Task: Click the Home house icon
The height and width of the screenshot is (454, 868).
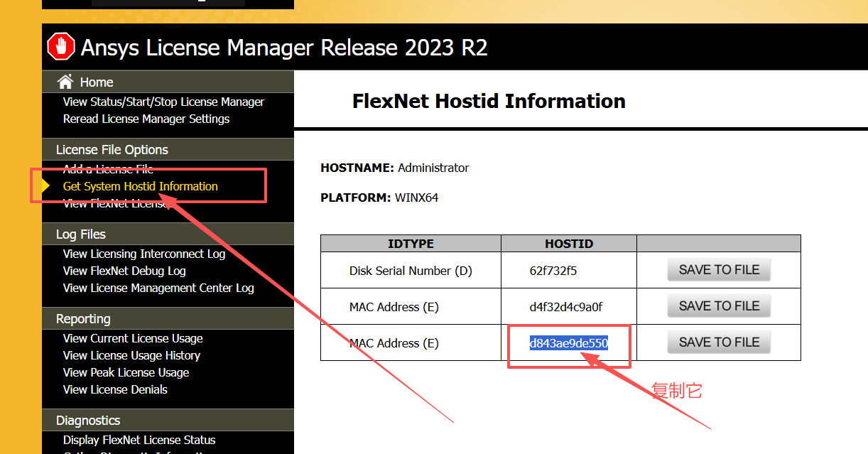Action: click(65, 82)
